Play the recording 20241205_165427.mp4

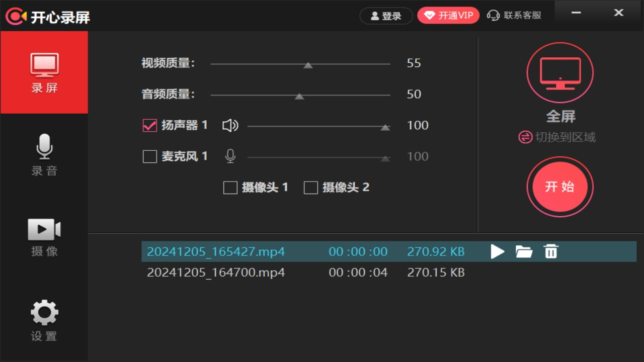498,251
